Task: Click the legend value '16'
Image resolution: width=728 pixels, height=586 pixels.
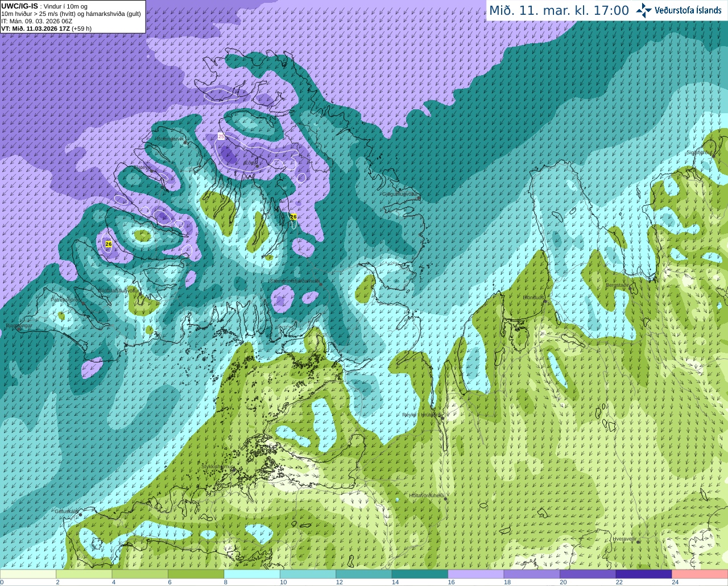Action: (452, 582)
